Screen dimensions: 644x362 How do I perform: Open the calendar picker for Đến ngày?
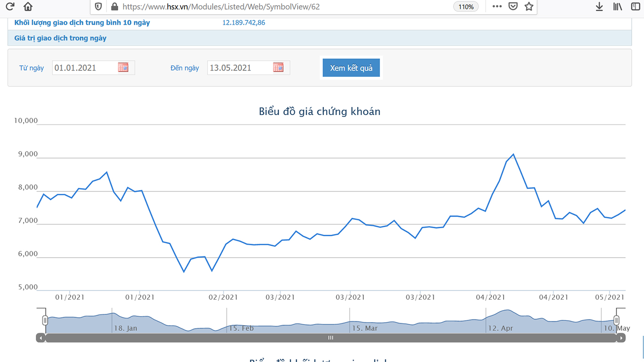(278, 67)
